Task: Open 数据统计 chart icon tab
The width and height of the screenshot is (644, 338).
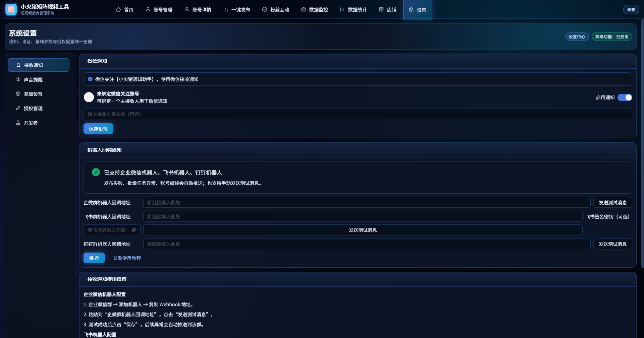Action: [x=342, y=10]
